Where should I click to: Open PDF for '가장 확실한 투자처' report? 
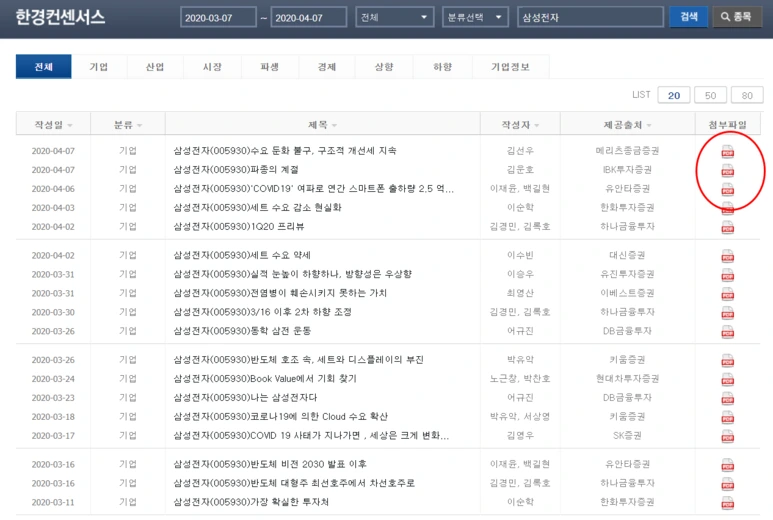(727, 503)
